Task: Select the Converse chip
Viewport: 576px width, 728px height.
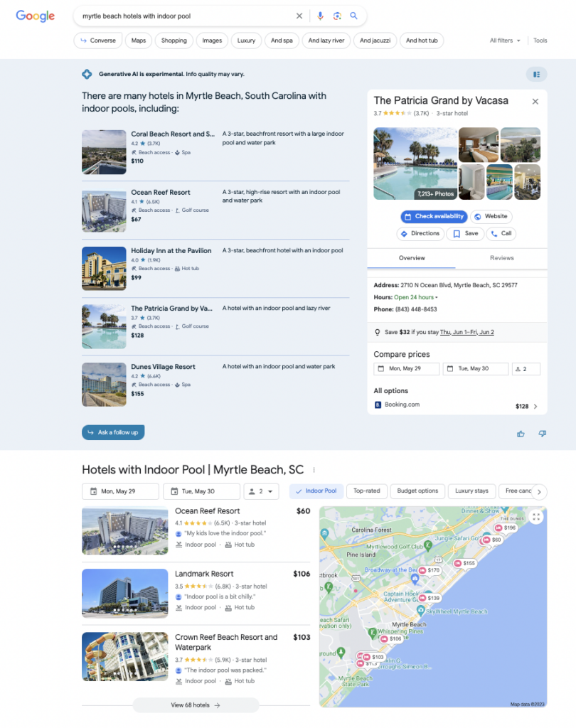Action: (98, 41)
